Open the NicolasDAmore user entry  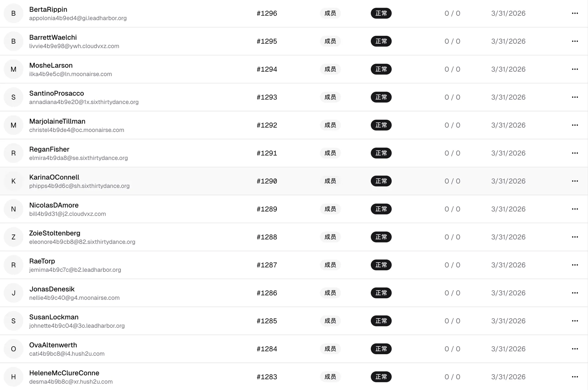[x=54, y=205]
